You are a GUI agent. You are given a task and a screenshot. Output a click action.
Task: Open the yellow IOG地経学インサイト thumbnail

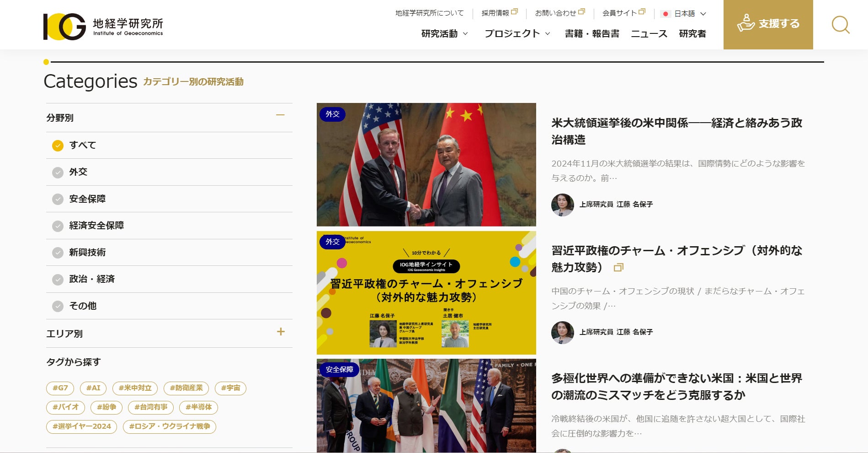tap(426, 293)
